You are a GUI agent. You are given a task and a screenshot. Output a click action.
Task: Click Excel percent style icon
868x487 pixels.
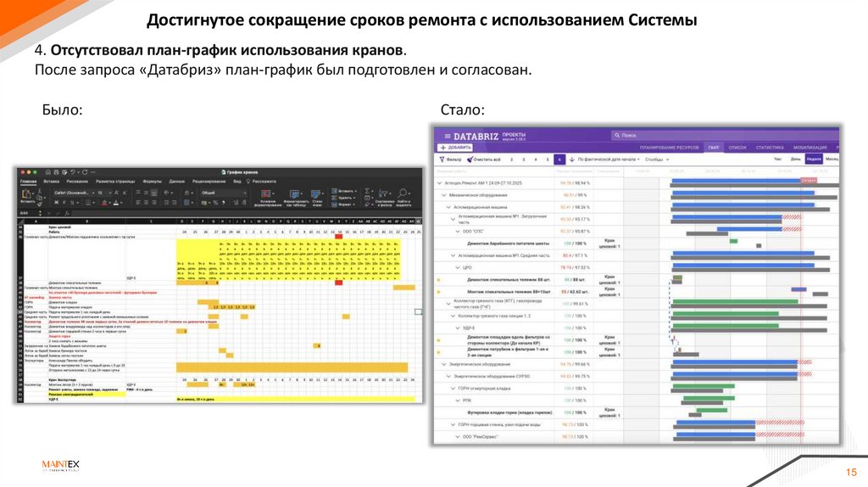(215, 203)
